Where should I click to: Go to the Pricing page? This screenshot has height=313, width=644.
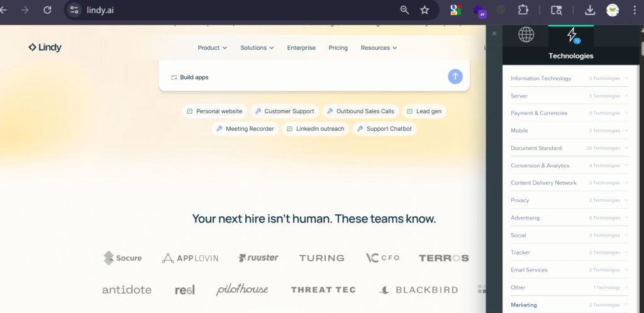[338, 48]
